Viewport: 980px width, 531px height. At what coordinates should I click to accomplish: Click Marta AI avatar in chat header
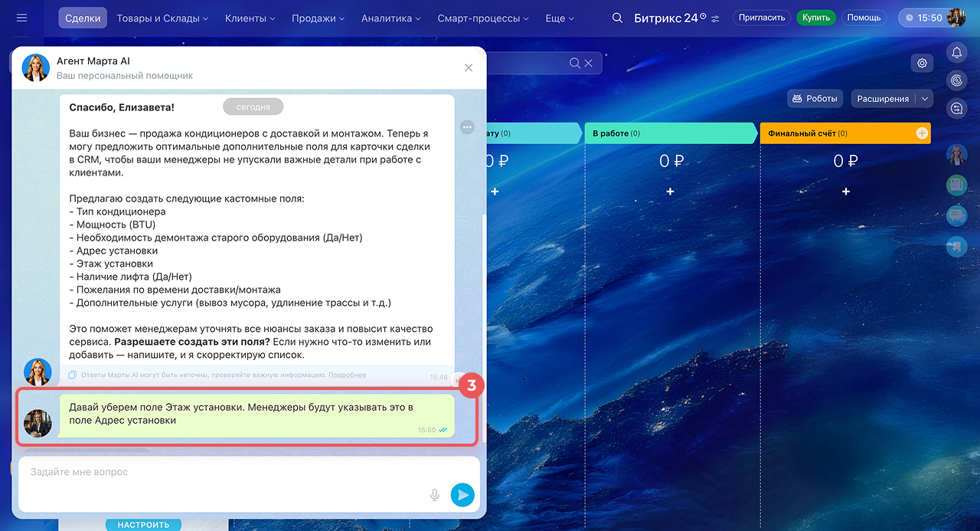35,68
